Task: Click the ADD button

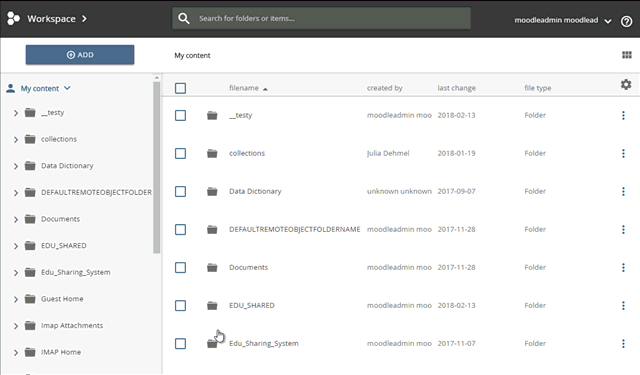Action: (80, 55)
